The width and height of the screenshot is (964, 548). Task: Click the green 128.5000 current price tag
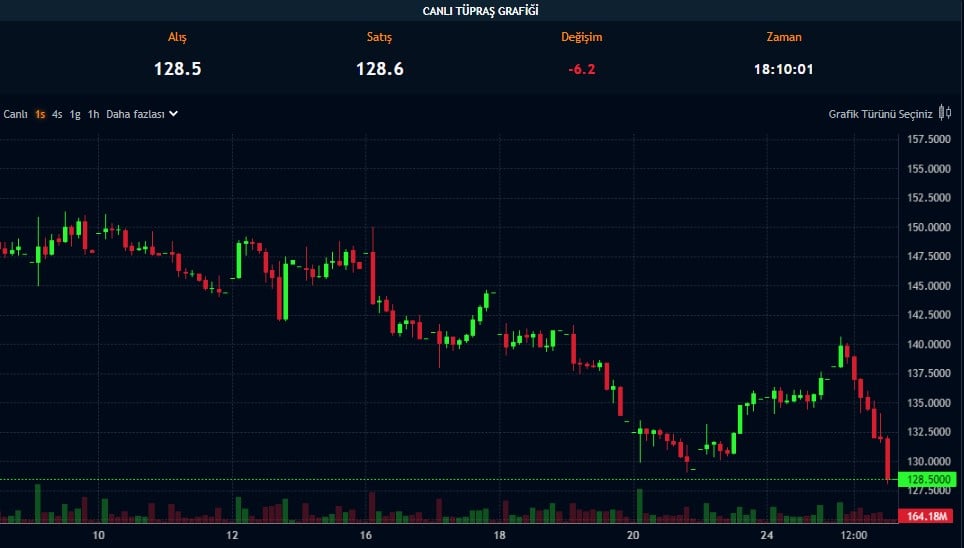(930, 480)
